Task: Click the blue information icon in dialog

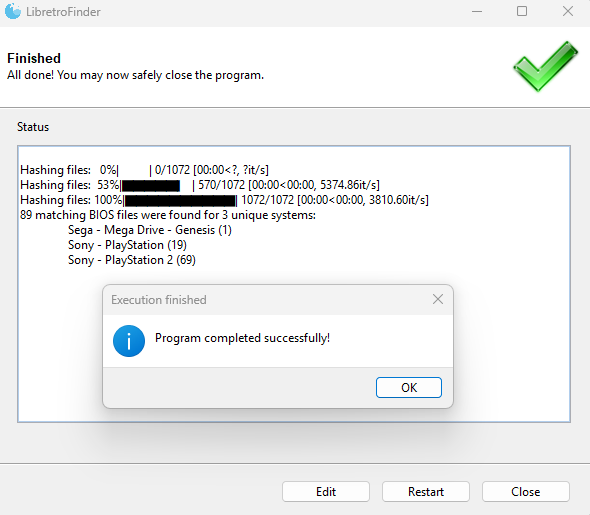Action: point(129,341)
